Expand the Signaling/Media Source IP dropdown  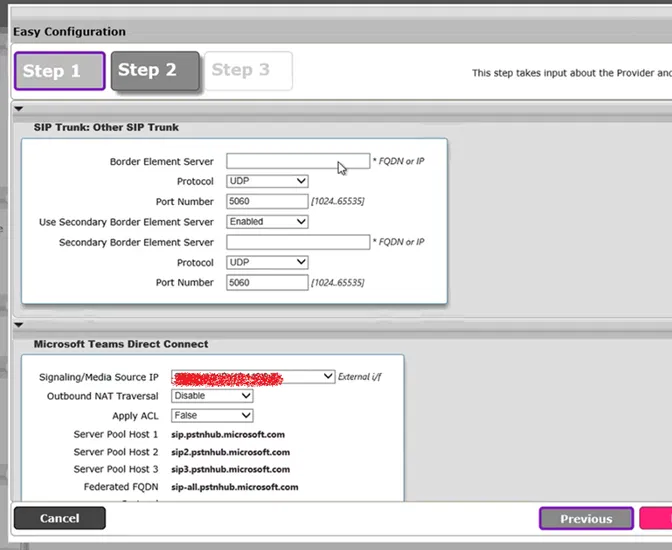(253, 376)
